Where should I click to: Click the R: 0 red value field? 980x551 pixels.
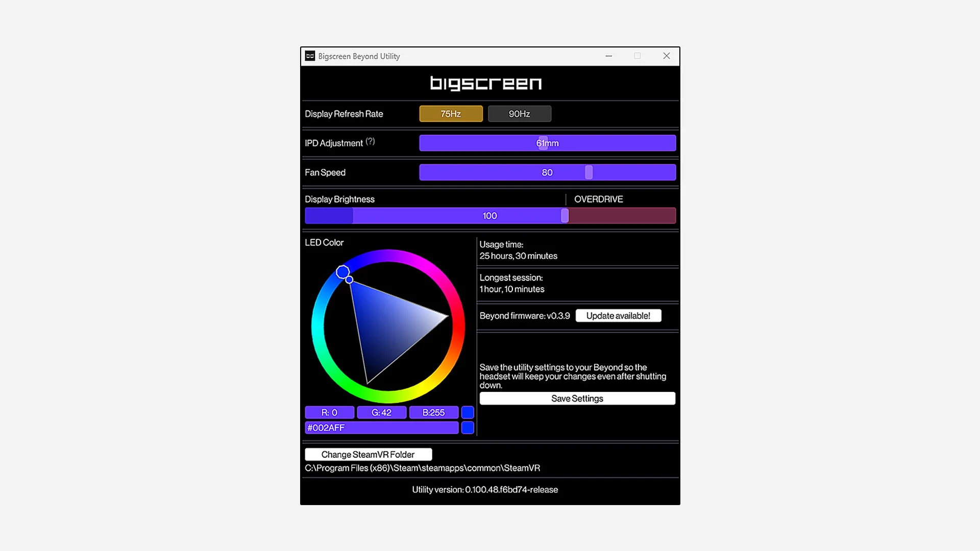(x=329, y=412)
